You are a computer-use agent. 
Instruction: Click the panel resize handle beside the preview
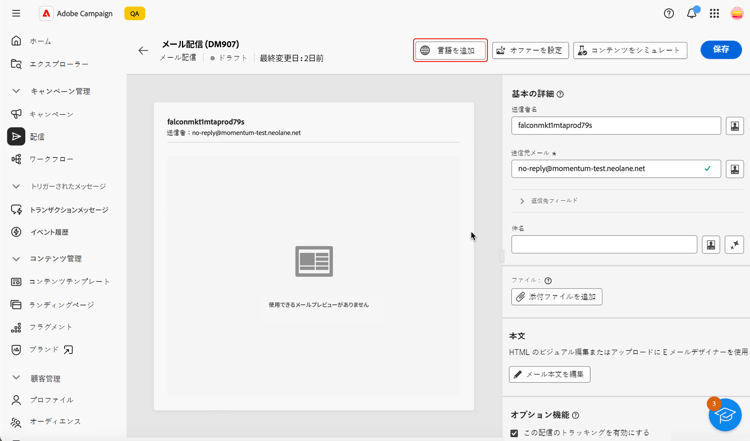pos(502,256)
